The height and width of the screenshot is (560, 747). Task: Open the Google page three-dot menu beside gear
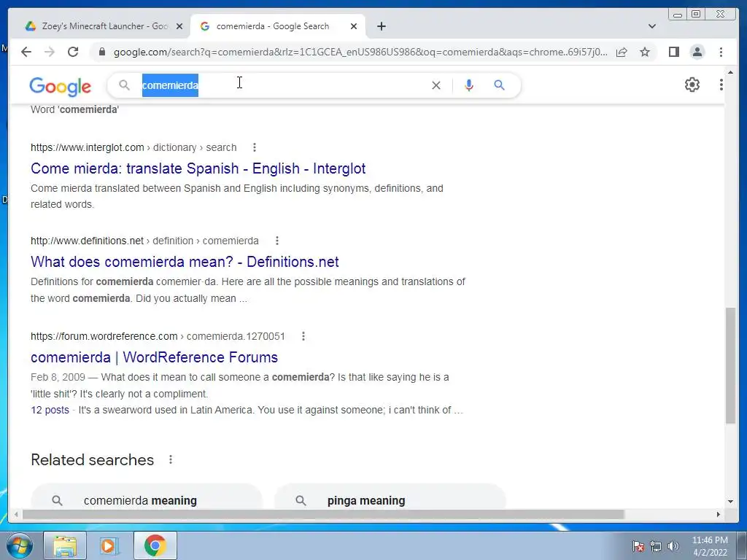pos(721,85)
